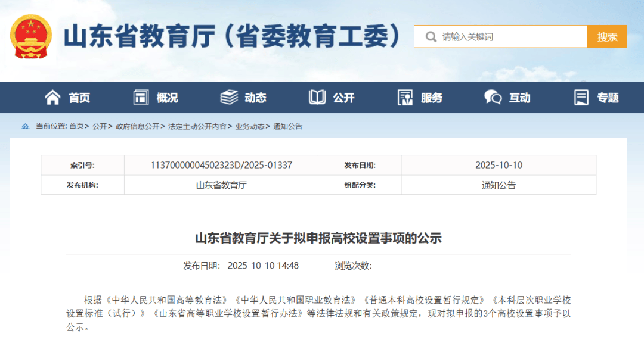The width and height of the screenshot is (644, 340).
Task: Open 政府信息公开 breadcrumb link
Action: click(x=137, y=126)
